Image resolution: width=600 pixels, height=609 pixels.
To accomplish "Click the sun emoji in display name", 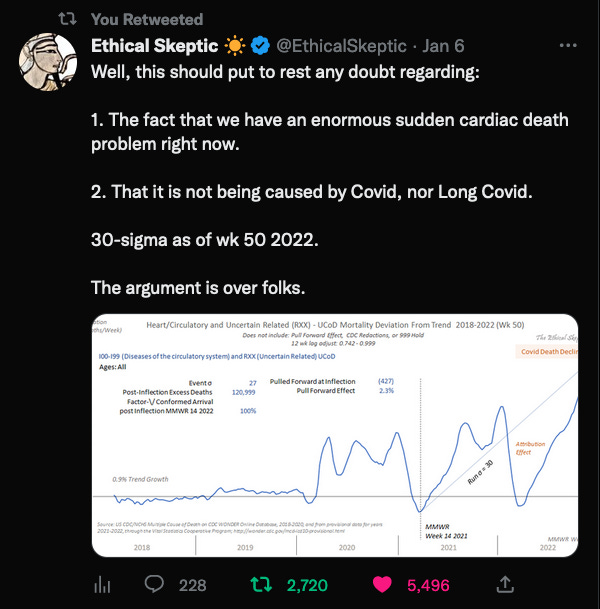I will (x=235, y=46).
